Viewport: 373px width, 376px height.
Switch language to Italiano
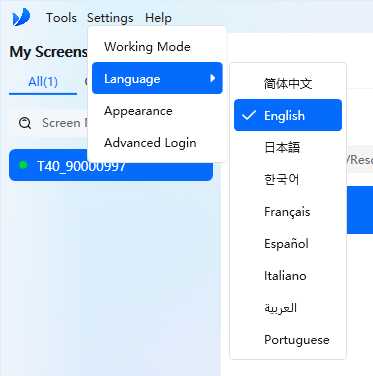pyautogui.click(x=288, y=276)
